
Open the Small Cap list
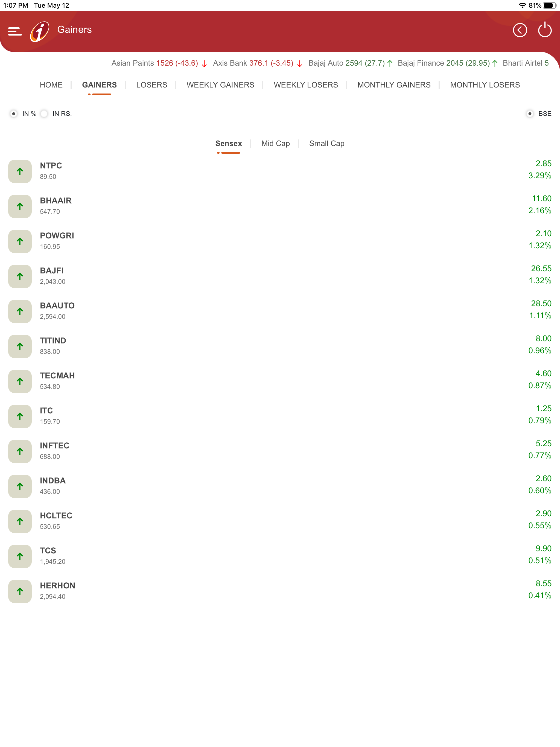coord(326,143)
